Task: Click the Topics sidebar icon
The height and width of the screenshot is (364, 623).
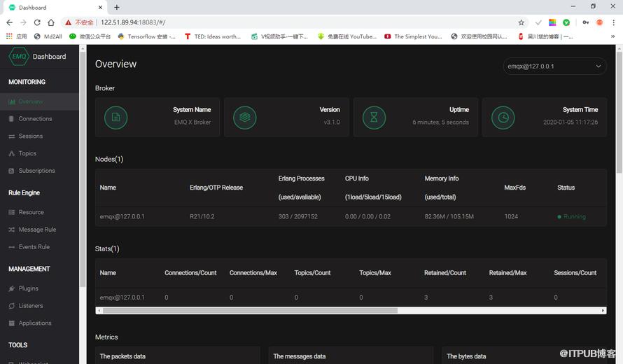Action: [x=11, y=153]
